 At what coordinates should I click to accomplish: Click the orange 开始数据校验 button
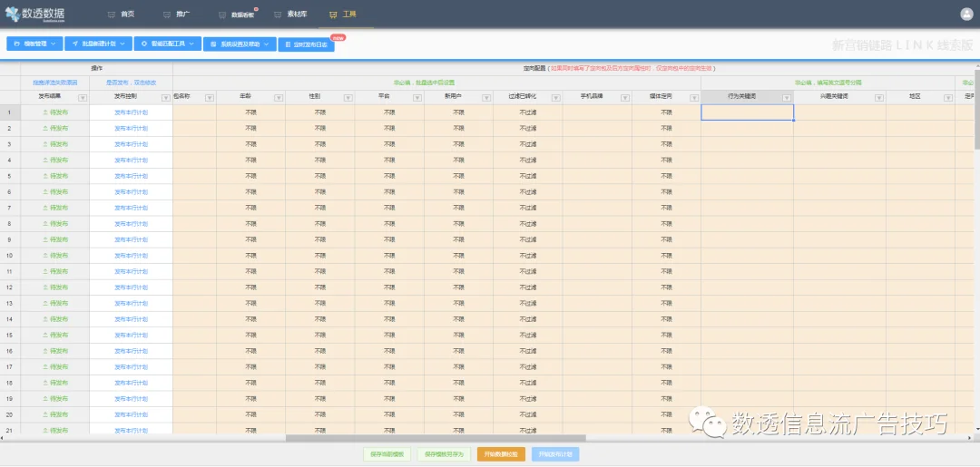point(501,454)
